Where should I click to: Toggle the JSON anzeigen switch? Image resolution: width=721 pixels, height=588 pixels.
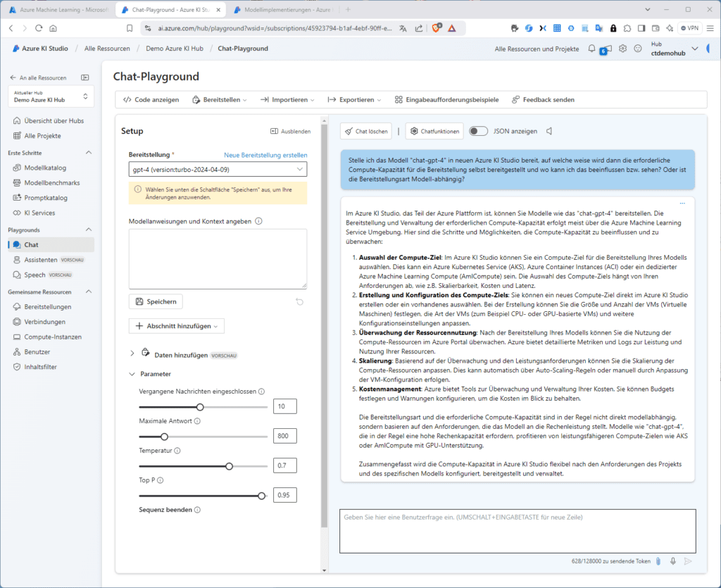click(478, 131)
